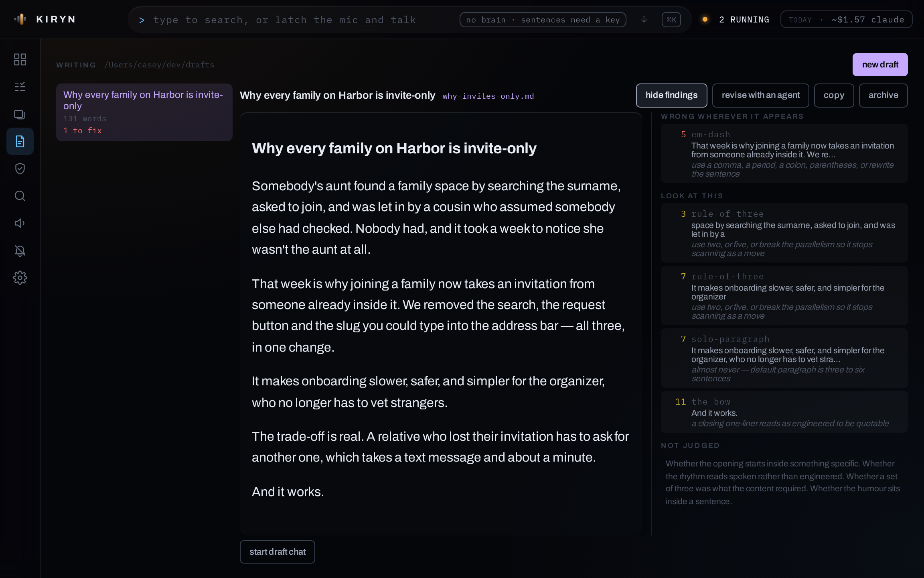Open the rule-of-three finding on line 7
The height and width of the screenshot is (578, 924).
[784, 296]
